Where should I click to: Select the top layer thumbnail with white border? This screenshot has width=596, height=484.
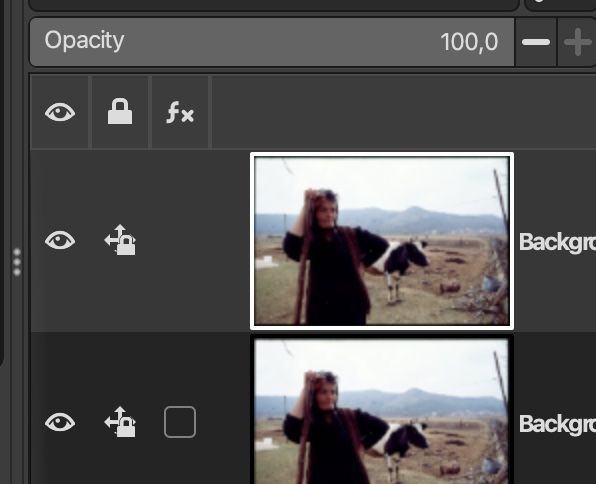(x=382, y=241)
